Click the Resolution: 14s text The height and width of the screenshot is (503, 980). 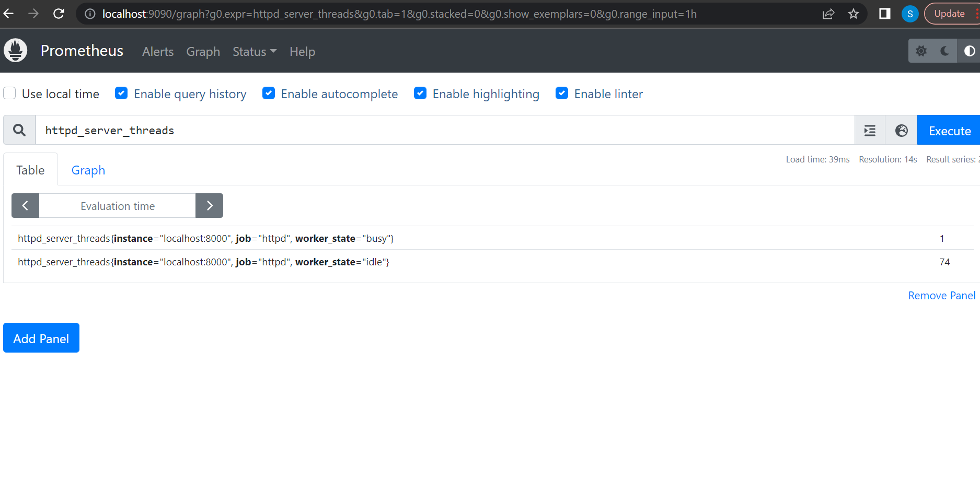point(888,159)
